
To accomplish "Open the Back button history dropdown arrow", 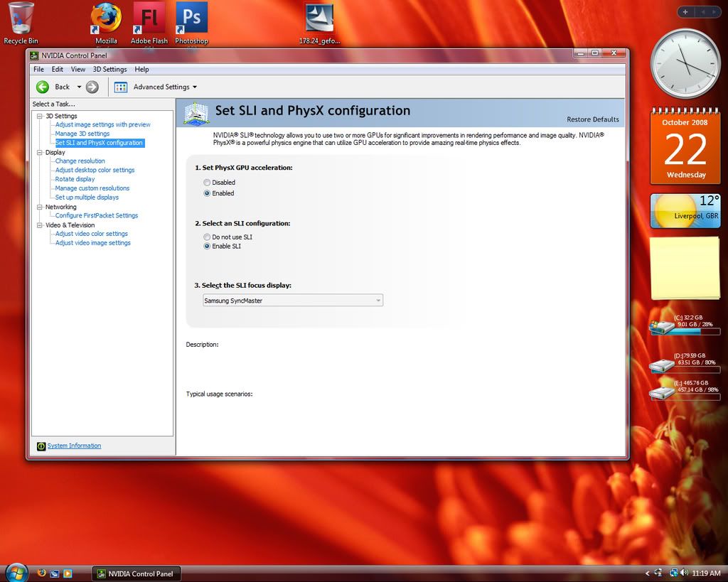I will pos(79,87).
